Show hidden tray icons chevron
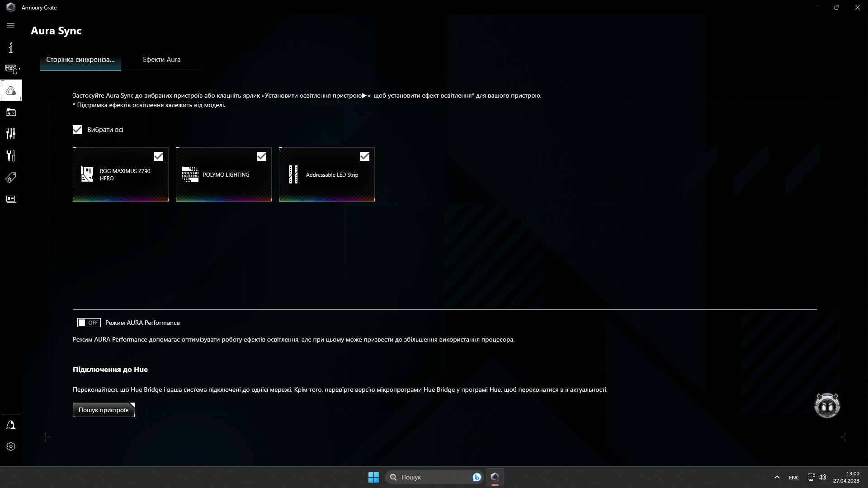The image size is (868, 488). point(777,477)
